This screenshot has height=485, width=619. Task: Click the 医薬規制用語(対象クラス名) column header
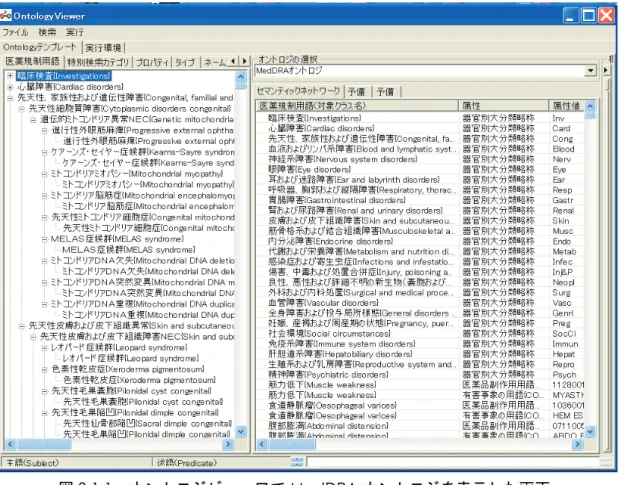(x=357, y=105)
